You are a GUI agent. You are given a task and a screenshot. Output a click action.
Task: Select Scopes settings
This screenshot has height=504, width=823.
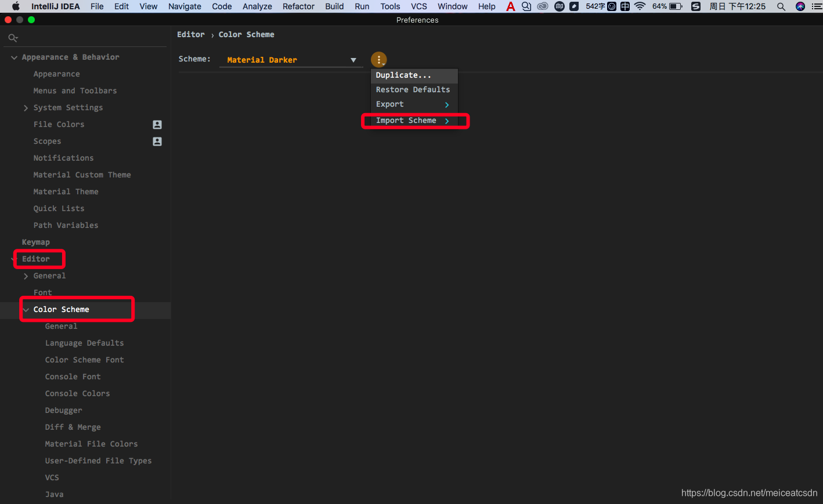coord(47,142)
